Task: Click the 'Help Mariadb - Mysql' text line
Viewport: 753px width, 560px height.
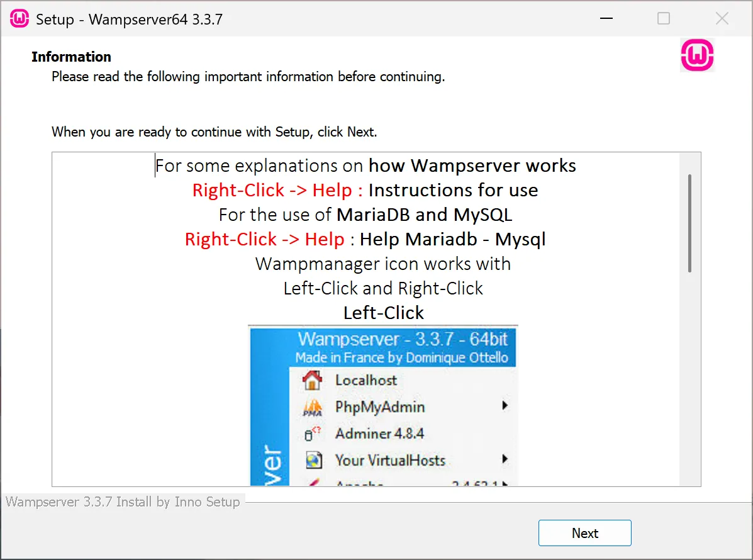Action: point(452,239)
